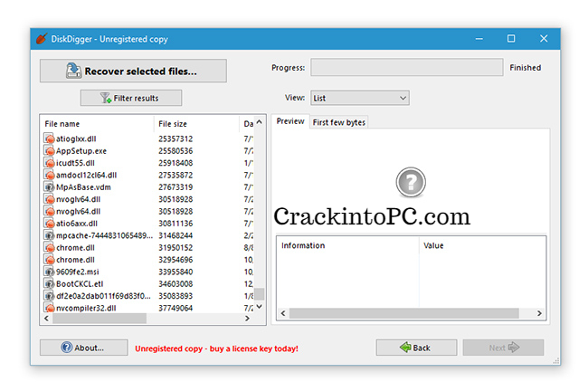
Task: Click the Recover selected files button
Action: [133, 71]
